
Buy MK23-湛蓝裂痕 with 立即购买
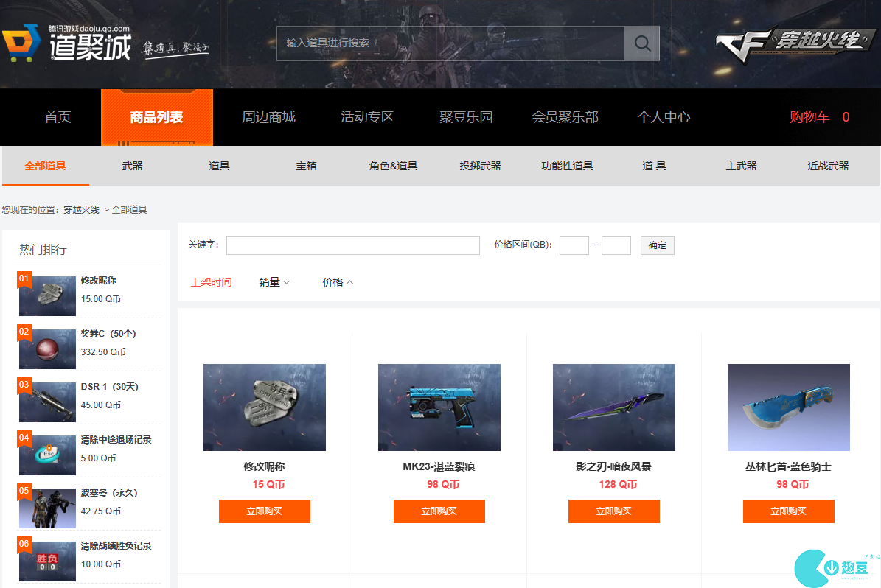tap(439, 511)
